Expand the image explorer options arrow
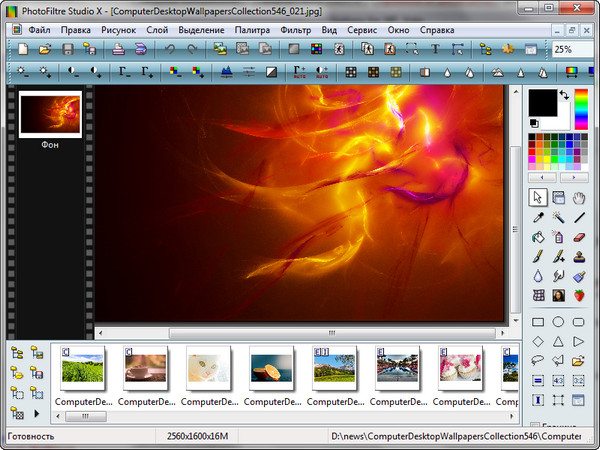The height and width of the screenshot is (450, 600). click(x=38, y=413)
